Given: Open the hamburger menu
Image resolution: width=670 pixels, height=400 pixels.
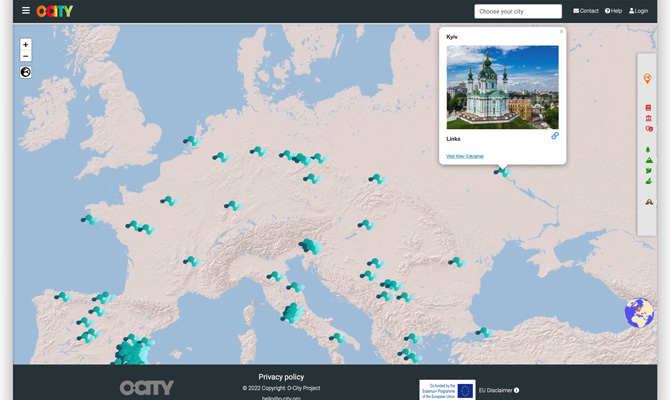Looking at the screenshot, I should (26, 11).
